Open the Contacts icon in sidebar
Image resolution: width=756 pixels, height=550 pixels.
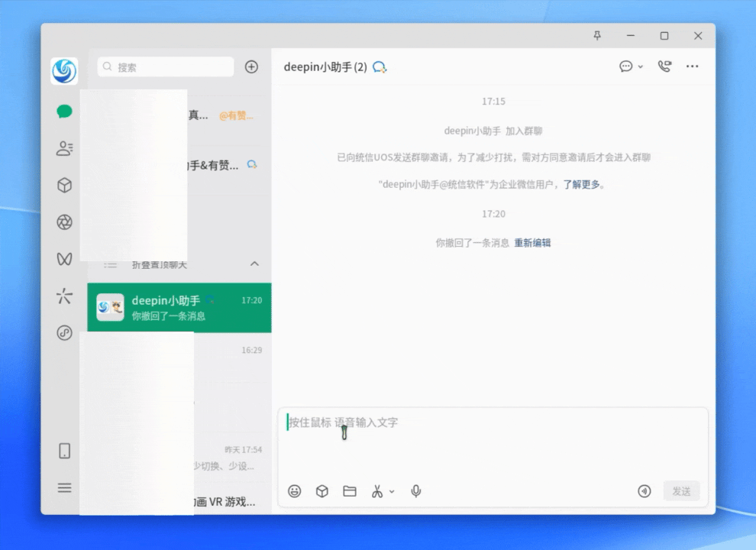(64, 148)
